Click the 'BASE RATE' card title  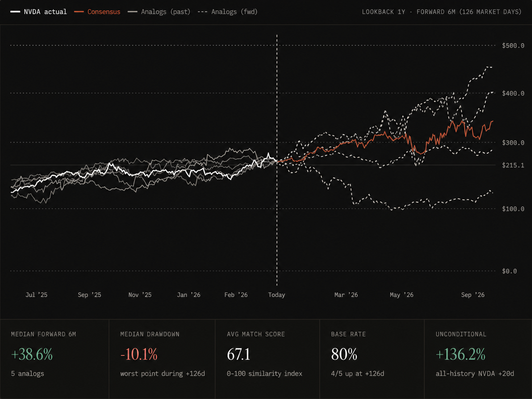348,334
